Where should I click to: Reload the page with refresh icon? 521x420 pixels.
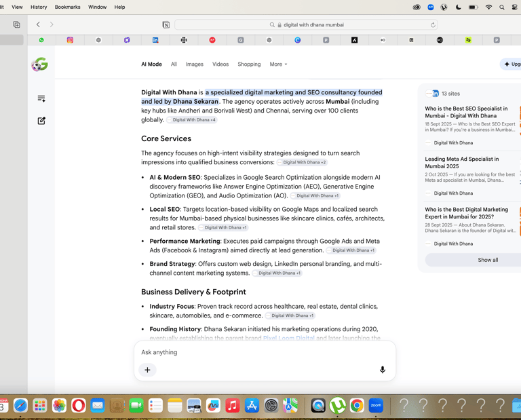pos(433,24)
